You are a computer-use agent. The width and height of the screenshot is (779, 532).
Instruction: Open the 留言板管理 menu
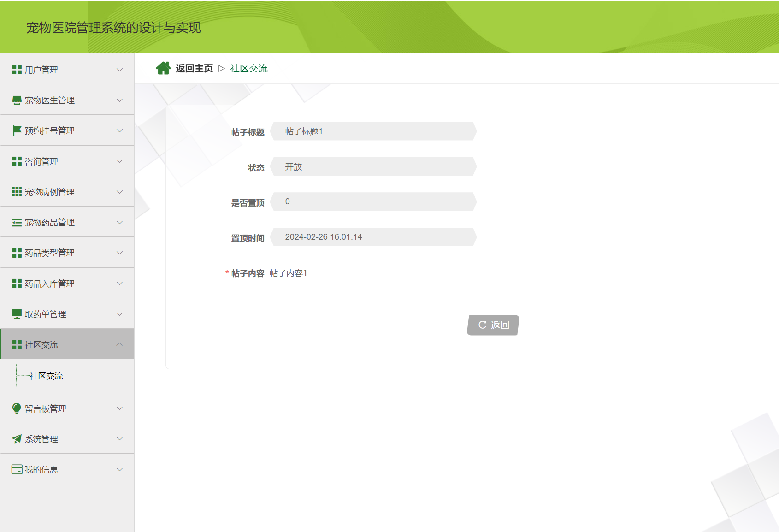67,408
